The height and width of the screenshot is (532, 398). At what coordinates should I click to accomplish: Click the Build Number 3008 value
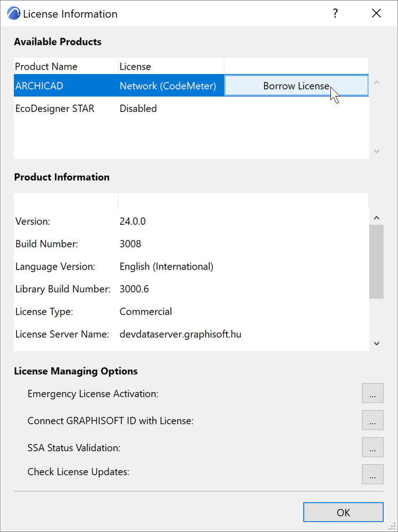point(131,244)
